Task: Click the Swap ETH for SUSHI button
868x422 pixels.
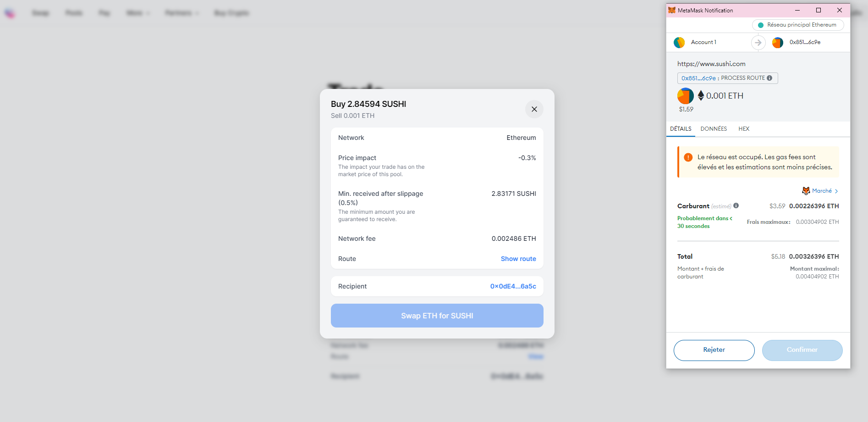Action: click(437, 316)
